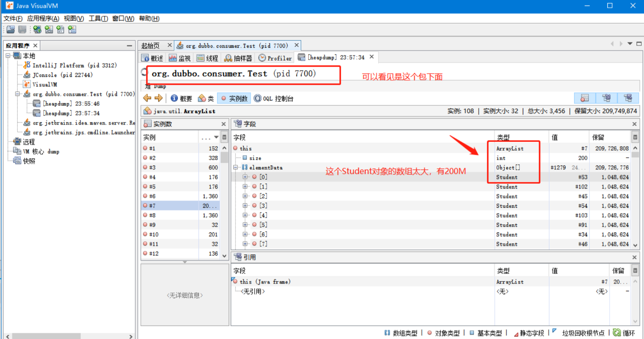Switch to the 线程 threads tab
The height and width of the screenshot is (339, 644).
click(207, 58)
